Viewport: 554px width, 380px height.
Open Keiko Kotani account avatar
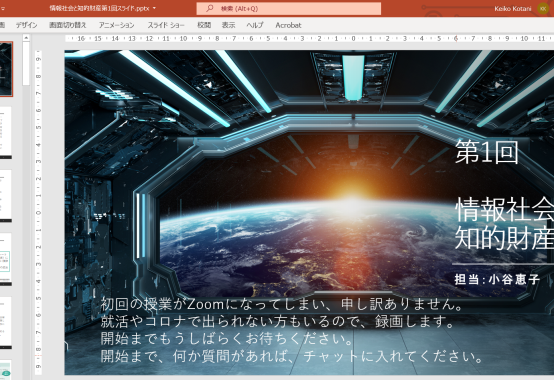pos(543,8)
